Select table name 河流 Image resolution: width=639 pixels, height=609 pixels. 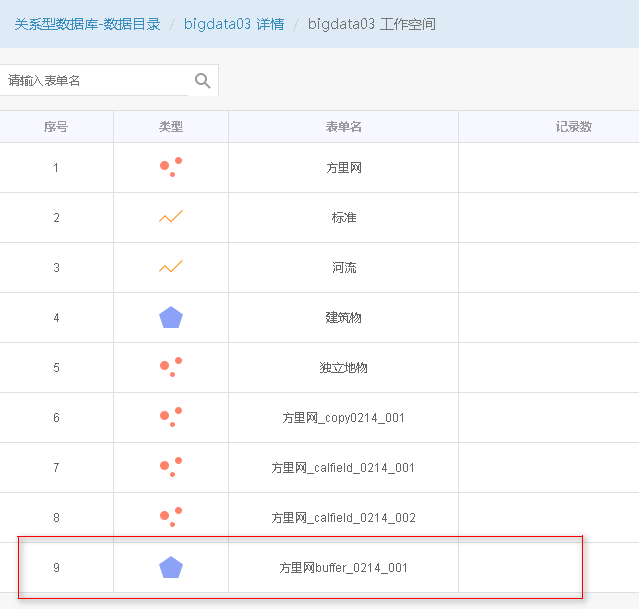(x=344, y=268)
